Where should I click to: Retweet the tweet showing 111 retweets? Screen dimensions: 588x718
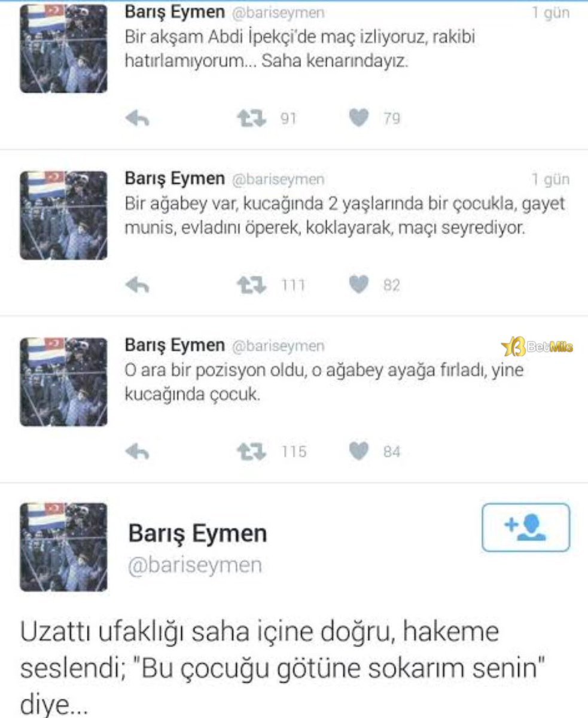click(x=251, y=285)
